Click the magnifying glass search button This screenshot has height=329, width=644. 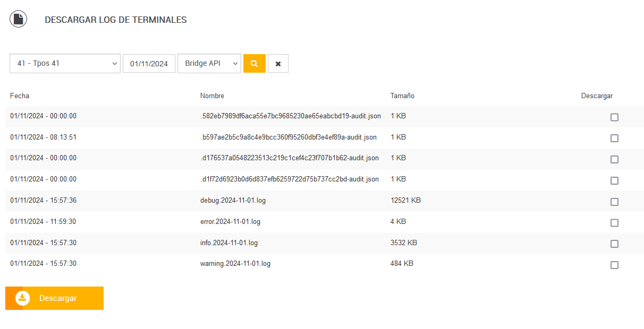click(254, 64)
